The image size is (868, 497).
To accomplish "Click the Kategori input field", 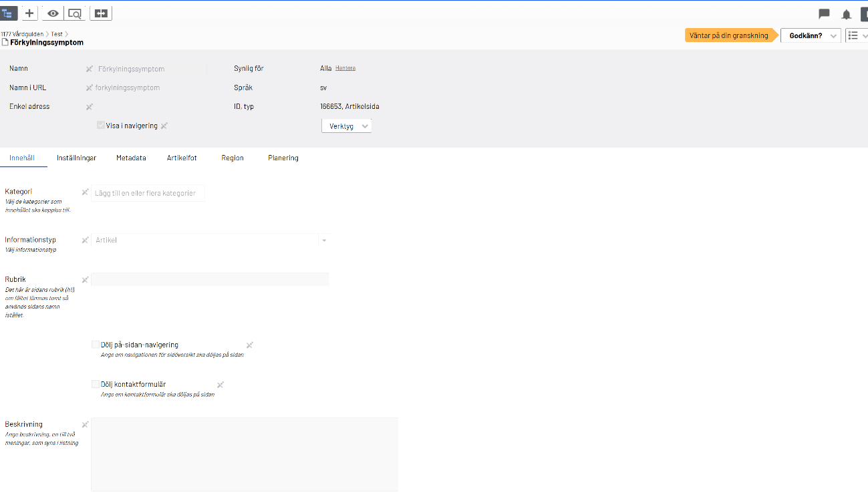I will pyautogui.click(x=148, y=193).
